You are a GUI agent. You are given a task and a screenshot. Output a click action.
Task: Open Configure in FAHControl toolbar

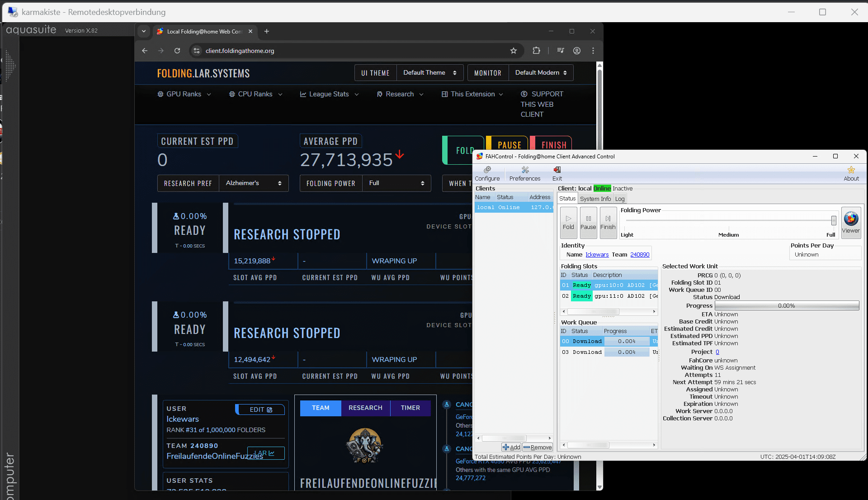[487, 174]
